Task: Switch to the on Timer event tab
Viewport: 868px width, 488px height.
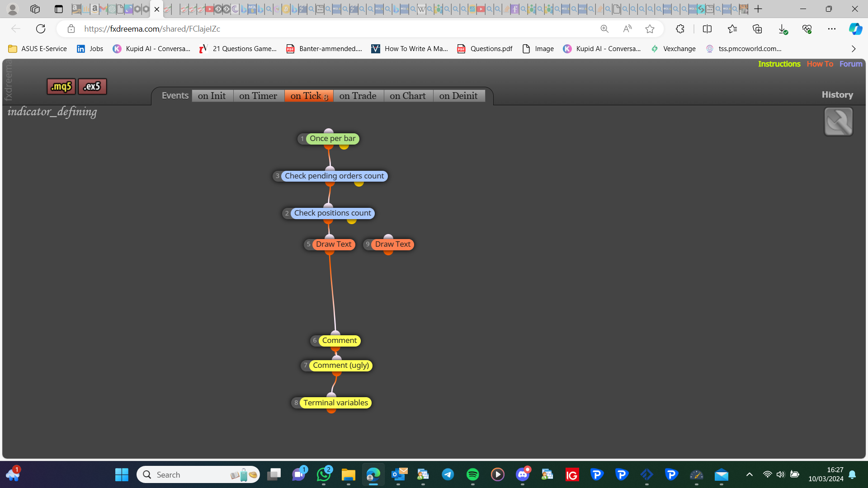Action: pyautogui.click(x=258, y=96)
